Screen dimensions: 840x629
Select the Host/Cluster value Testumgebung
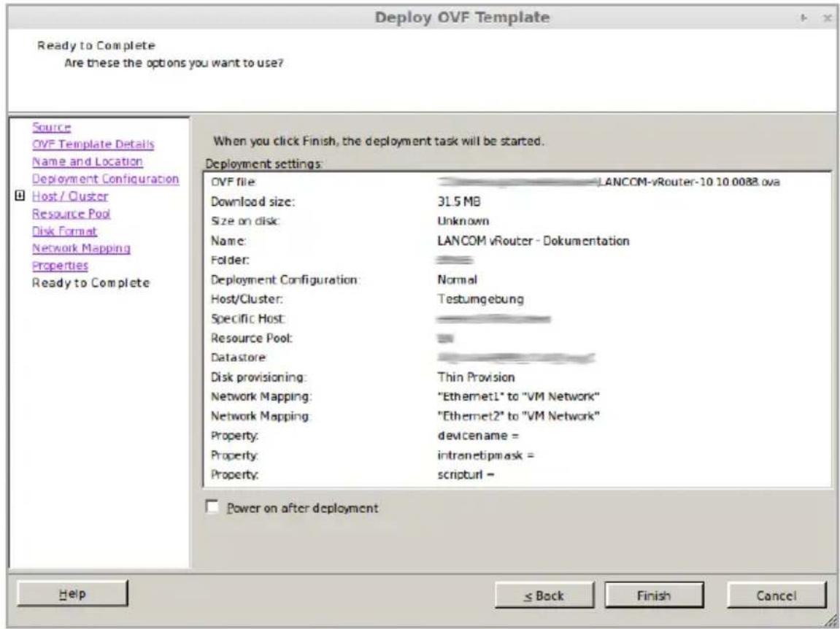[x=480, y=299]
